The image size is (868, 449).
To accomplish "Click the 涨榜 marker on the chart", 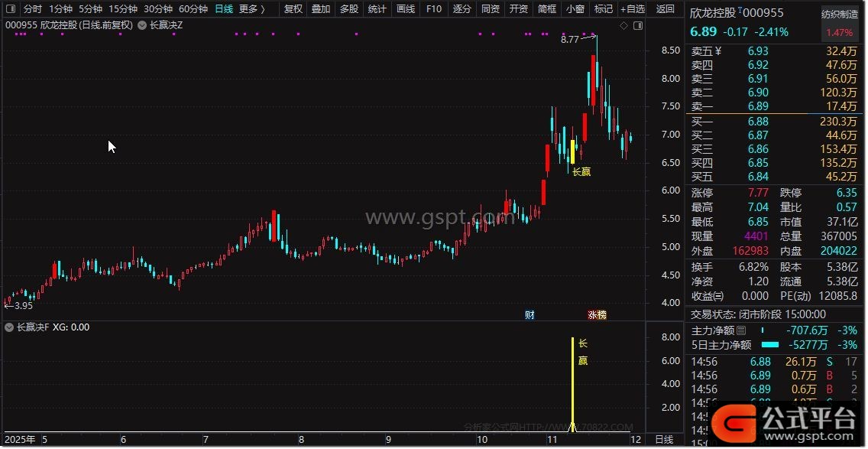I will click(x=597, y=314).
